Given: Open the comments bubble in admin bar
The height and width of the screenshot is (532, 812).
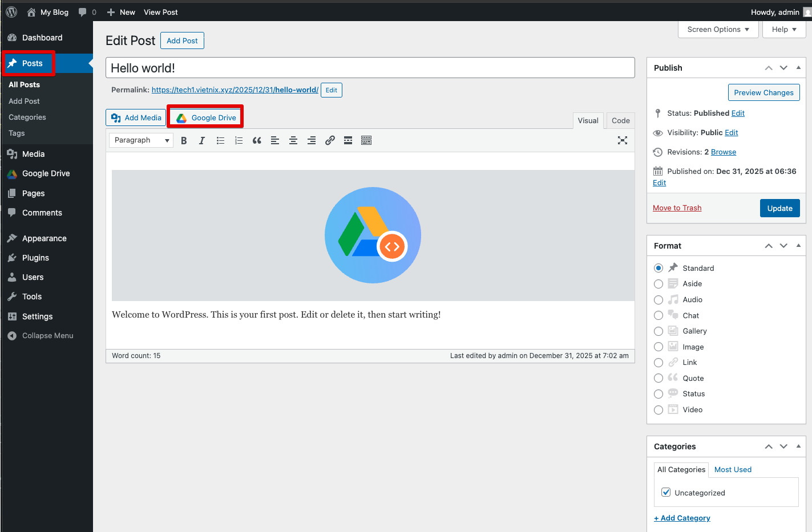Looking at the screenshot, I should 87,12.
